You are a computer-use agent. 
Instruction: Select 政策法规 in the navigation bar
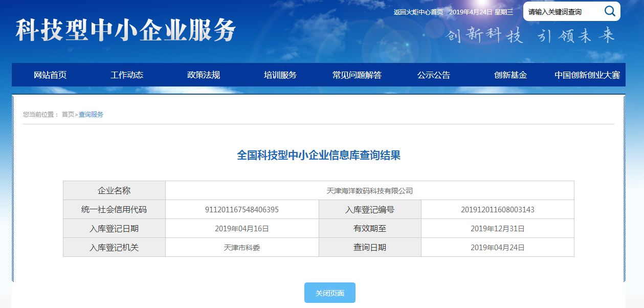click(x=204, y=75)
